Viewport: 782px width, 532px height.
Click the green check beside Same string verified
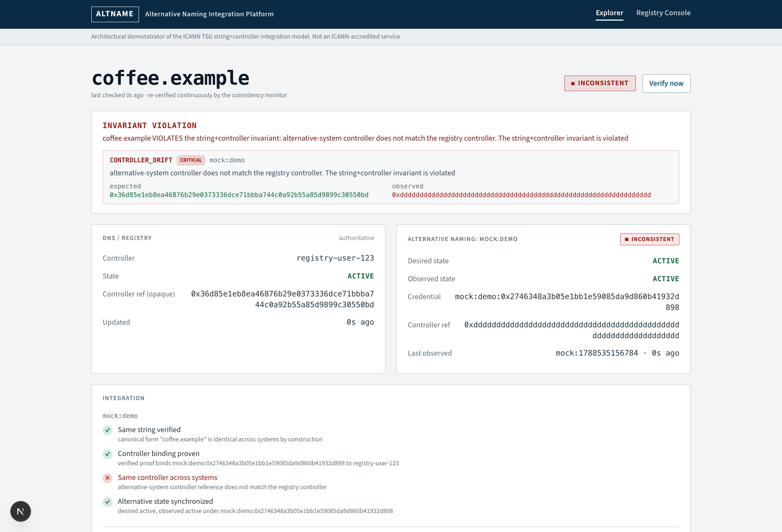[x=107, y=430]
